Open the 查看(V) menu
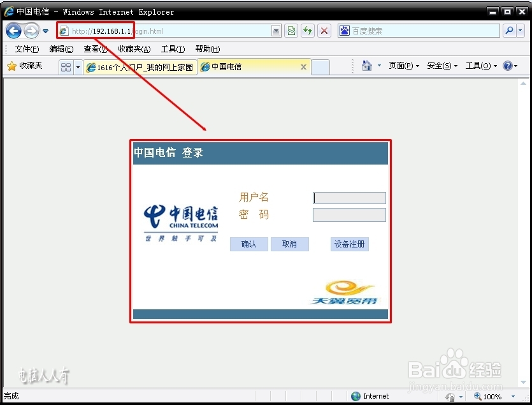The width and height of the screenshot is (532, 405). coord(96,49)
